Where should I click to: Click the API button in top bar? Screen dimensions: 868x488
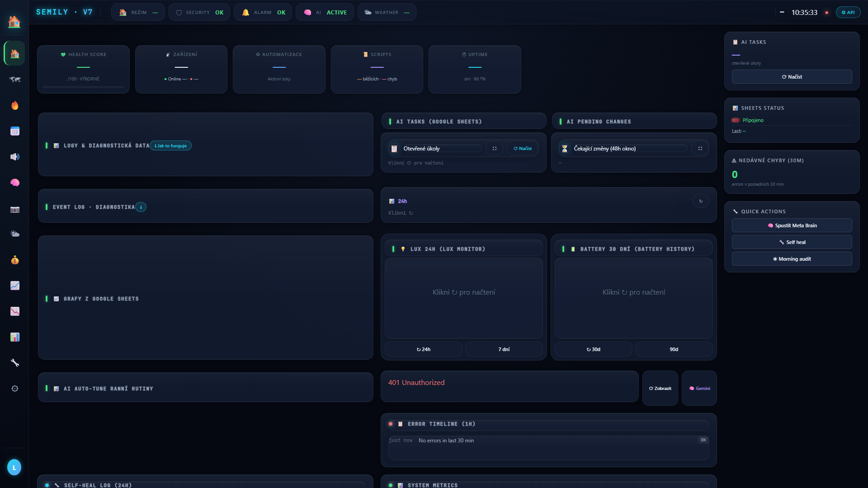[x=848, y=12]
